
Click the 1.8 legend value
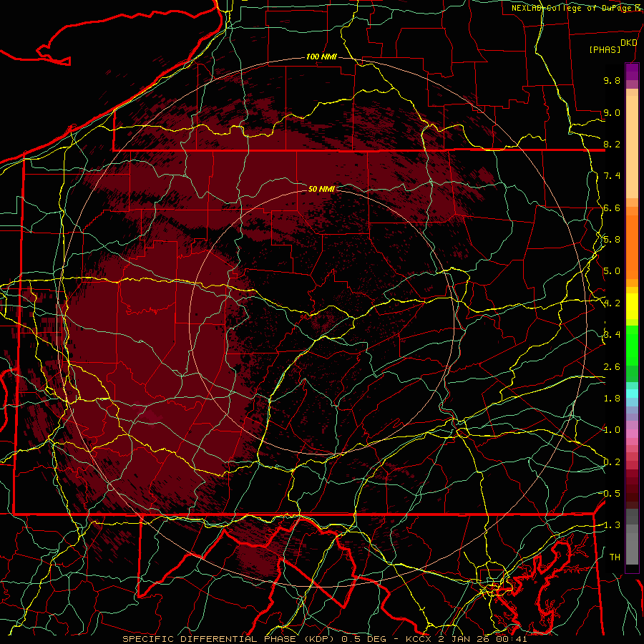[612, 399]
